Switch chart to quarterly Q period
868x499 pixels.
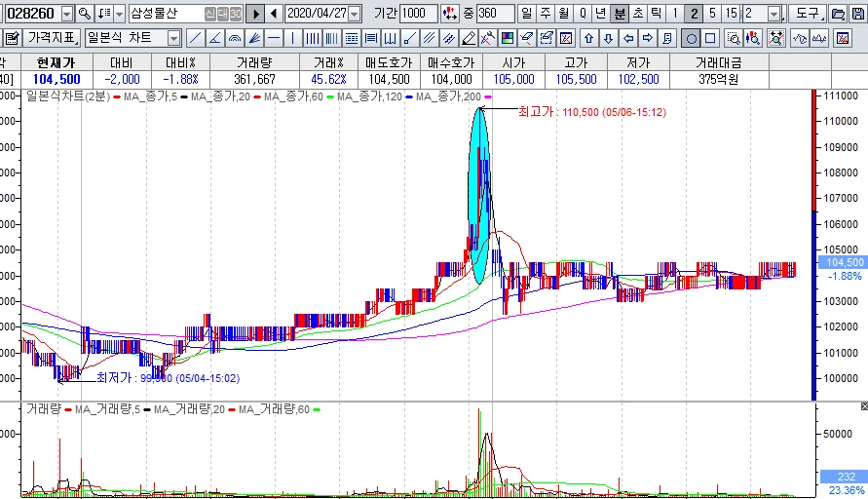[x=583, y=14]
